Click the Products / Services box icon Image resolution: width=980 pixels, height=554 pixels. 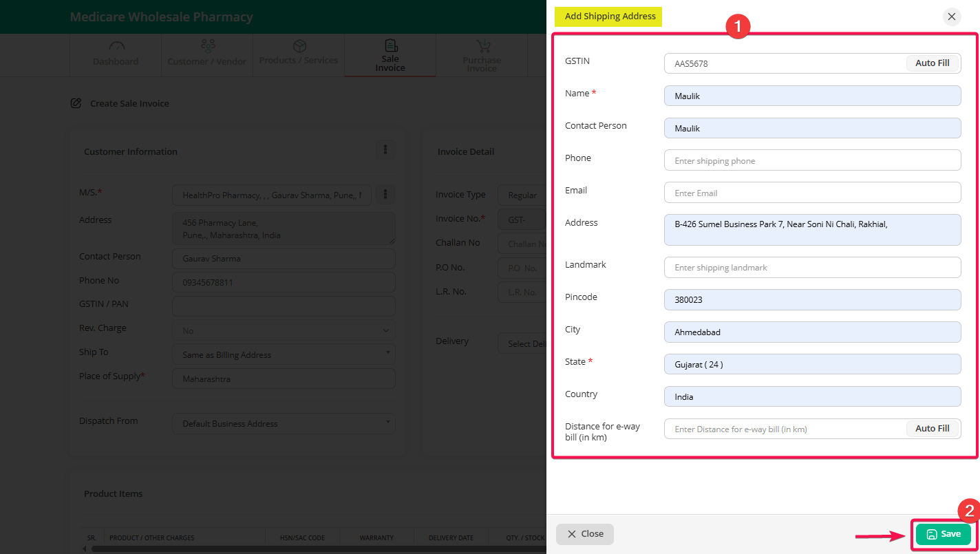click(x=299, y=46)
